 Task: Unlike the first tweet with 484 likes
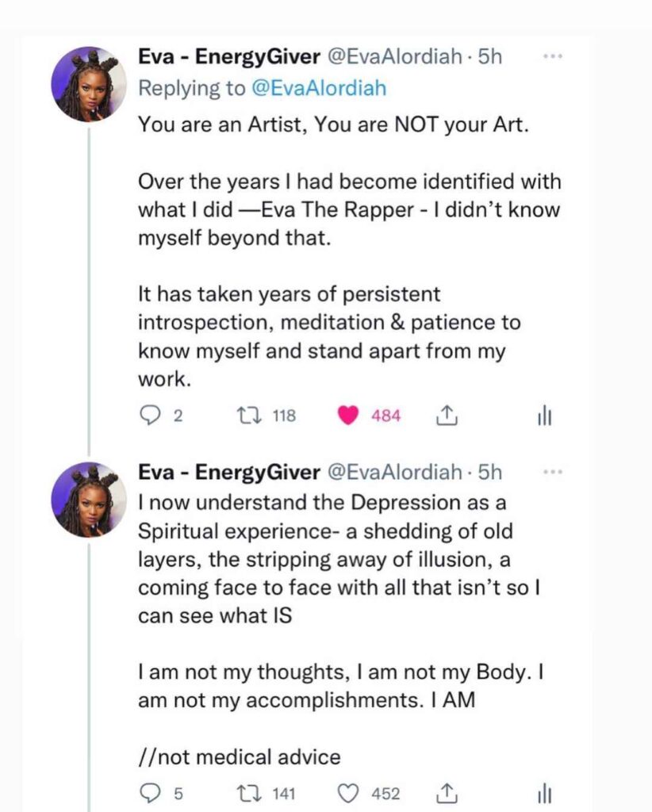point(348,415)
